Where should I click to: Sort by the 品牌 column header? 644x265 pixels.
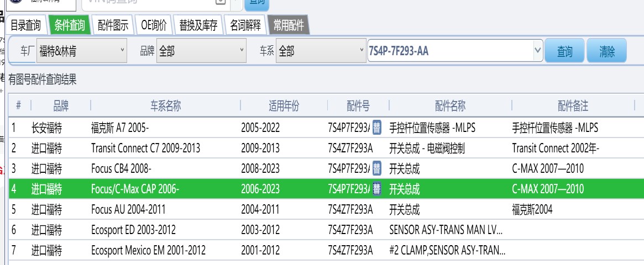coord(61,106)
